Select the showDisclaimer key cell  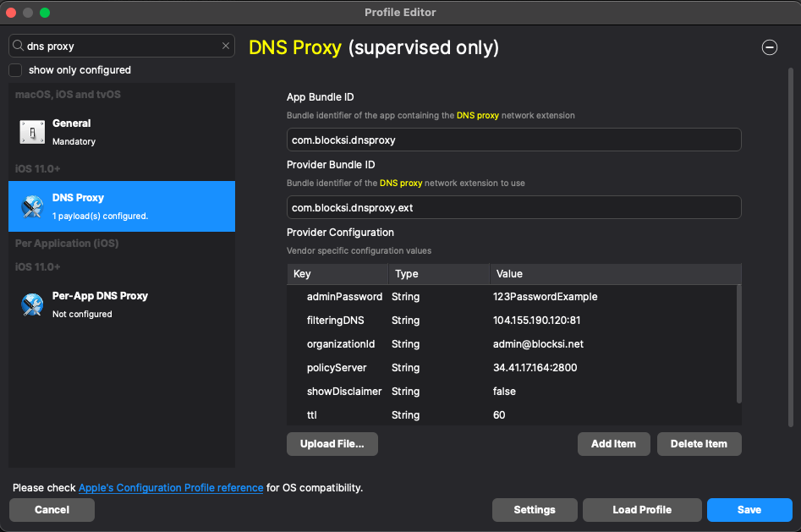click(x=344, y=392)
